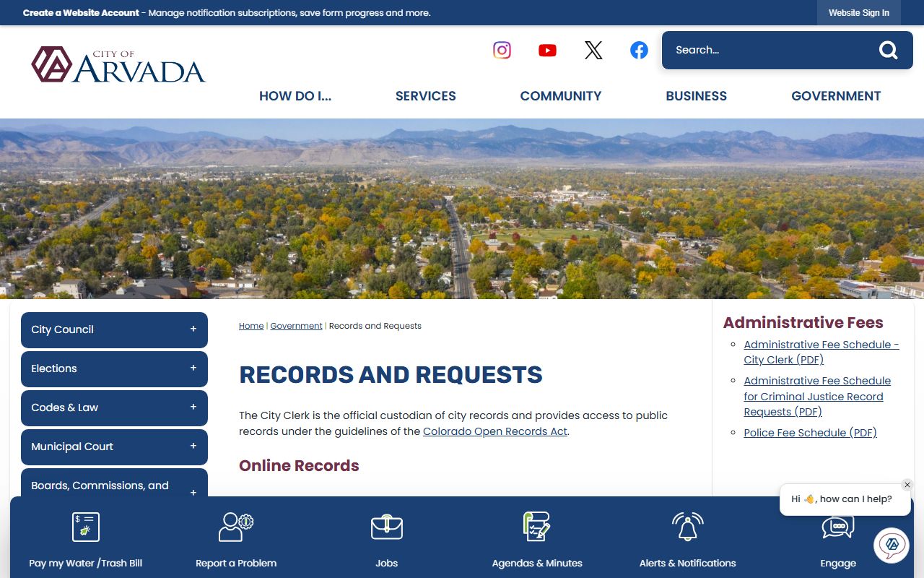924x578 pixels.
Task: Click the Report a Problem icon
Action: pyautogui.click(x=236, y=527)
